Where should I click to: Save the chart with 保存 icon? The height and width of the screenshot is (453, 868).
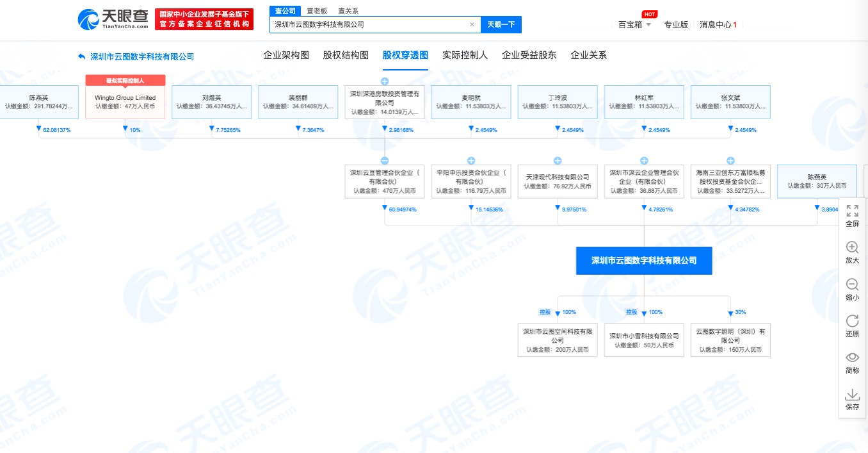[852, 394]
